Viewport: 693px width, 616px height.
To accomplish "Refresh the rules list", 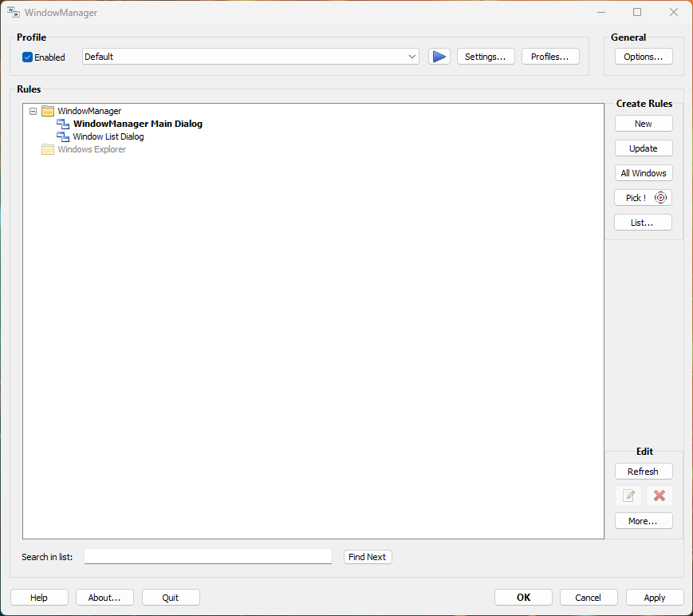I will point(644,472).
